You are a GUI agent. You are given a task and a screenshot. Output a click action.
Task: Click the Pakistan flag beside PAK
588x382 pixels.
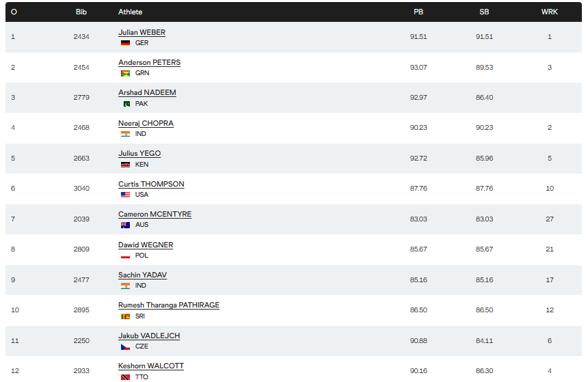[125, 104]
